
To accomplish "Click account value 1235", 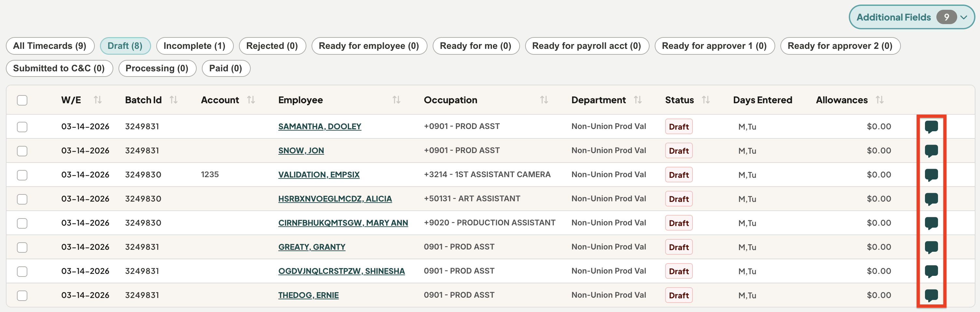I will click(x=210, y=175).
